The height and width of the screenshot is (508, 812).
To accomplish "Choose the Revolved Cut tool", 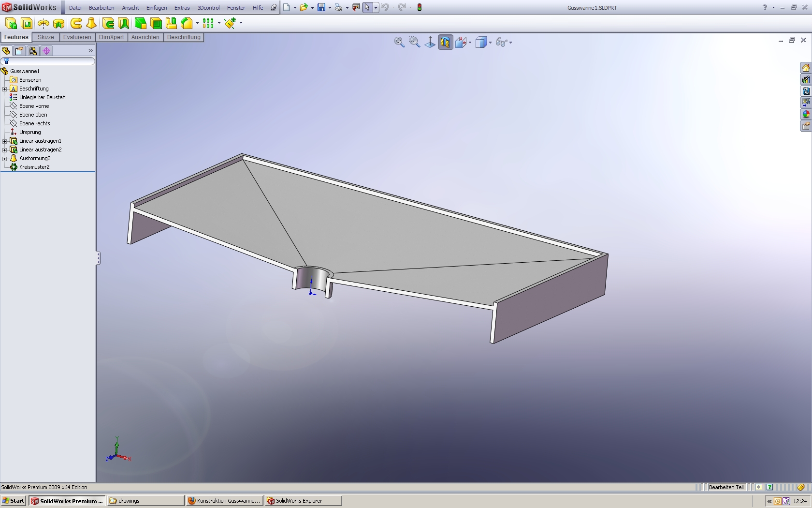I will [59, 23].
